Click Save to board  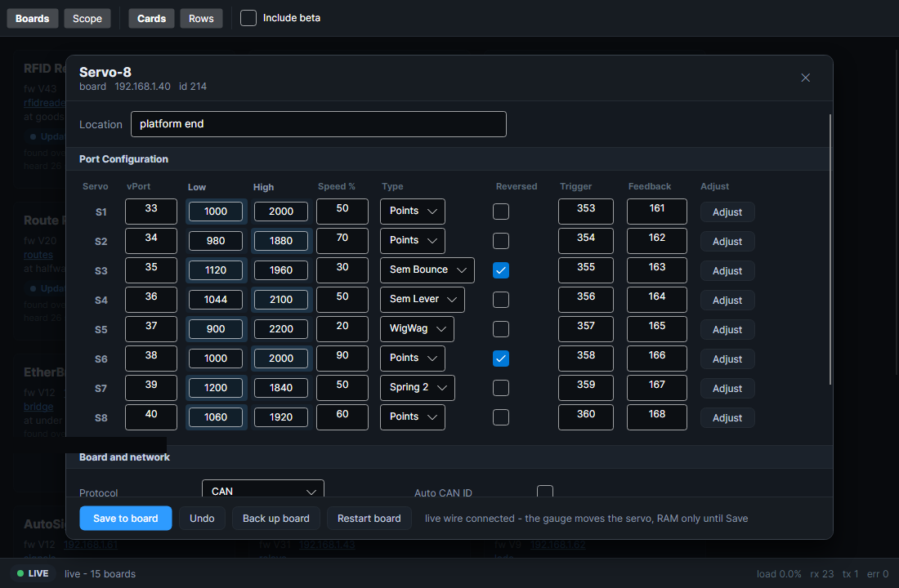[x=126, y=518]
